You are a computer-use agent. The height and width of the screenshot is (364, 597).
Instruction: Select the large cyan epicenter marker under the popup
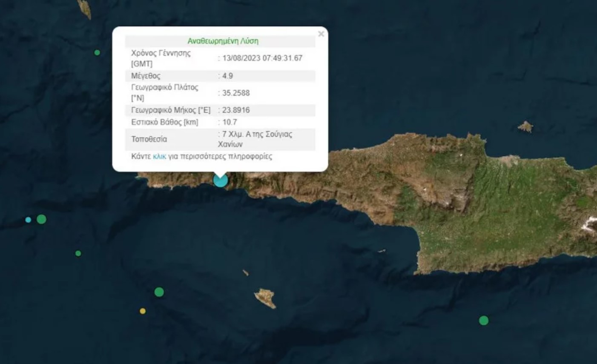coord(220,180)
